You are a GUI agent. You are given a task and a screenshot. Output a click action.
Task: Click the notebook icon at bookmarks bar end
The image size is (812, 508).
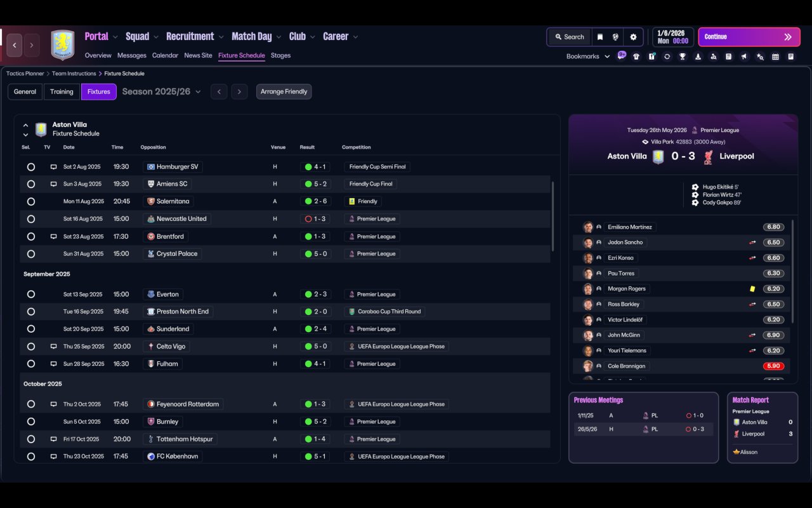point(791,57)
